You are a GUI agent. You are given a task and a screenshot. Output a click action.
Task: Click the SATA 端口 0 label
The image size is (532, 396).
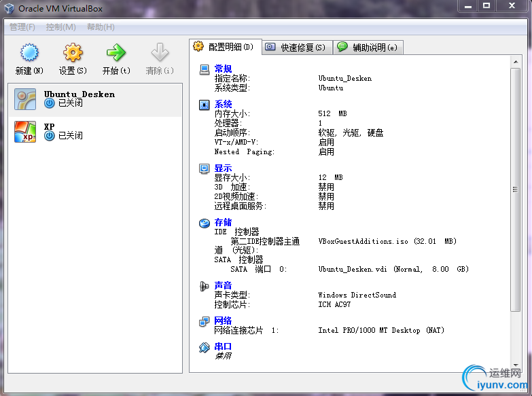(x=259, y=269)
